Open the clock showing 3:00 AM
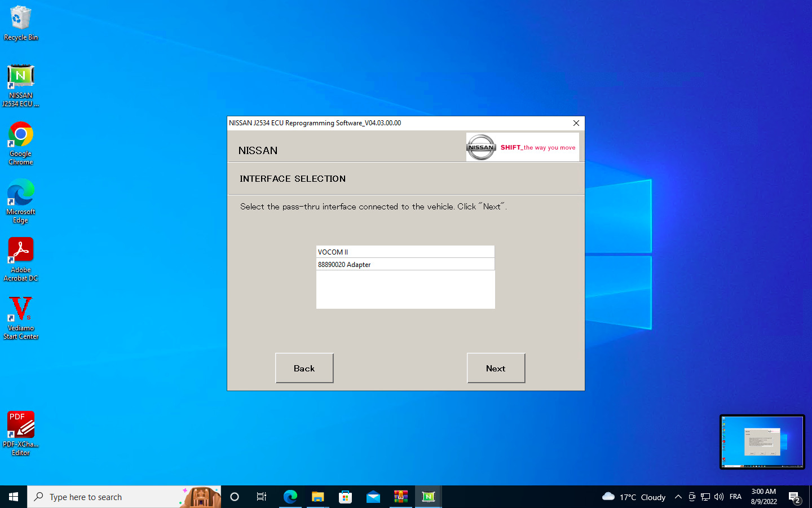812x508 pixels. tap(764, 497)
